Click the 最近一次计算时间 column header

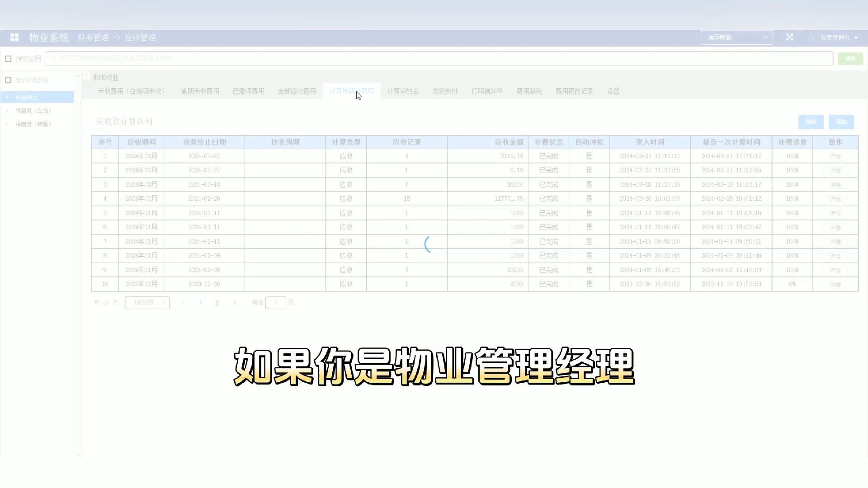click(731, 142)
